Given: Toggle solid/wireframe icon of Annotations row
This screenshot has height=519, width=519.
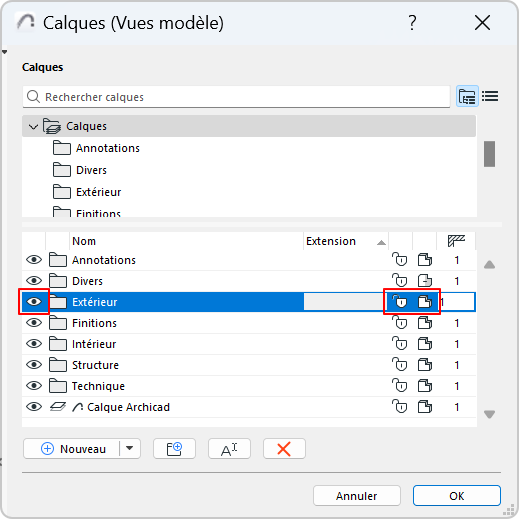Looking at the screenshot, I should coord(425,260).
